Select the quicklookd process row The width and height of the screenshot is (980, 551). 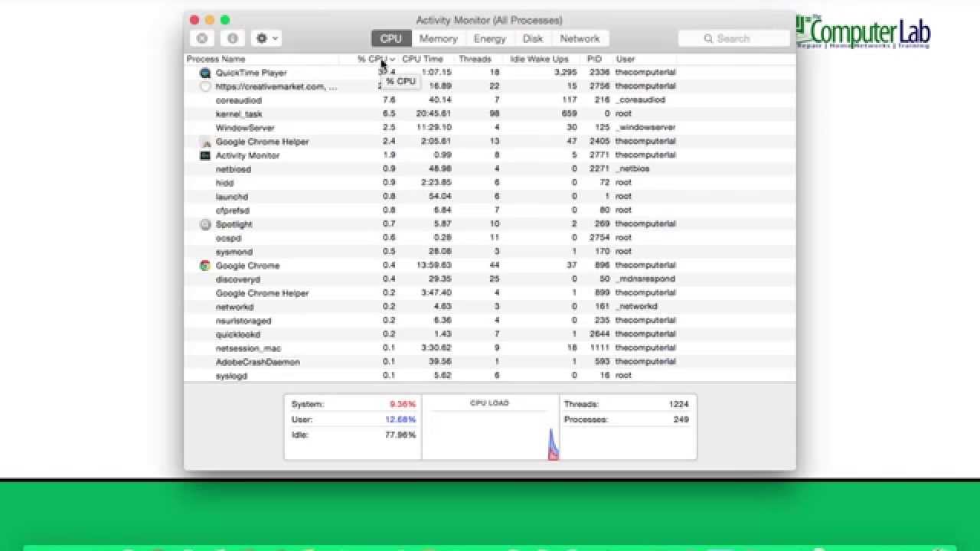pos(490,334)
